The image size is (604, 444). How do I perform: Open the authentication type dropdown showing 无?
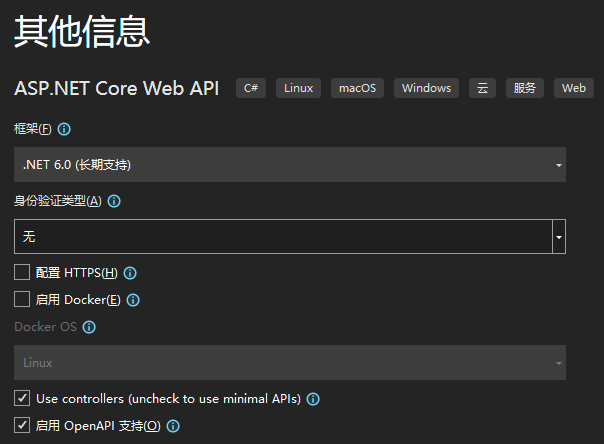coord(290,236)
